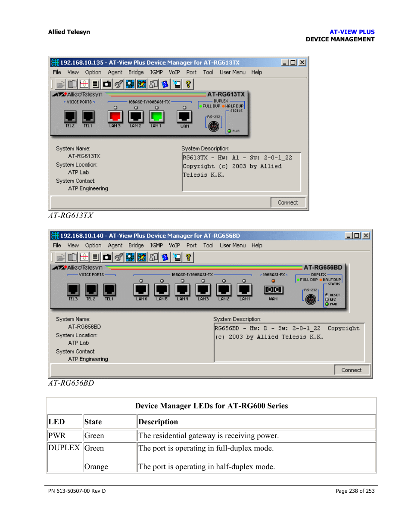The width and height of the screenshot is (411, 532).
Task: Select the LAN3 port on the AT-RG656BD
Action: [x=203, y=290]
